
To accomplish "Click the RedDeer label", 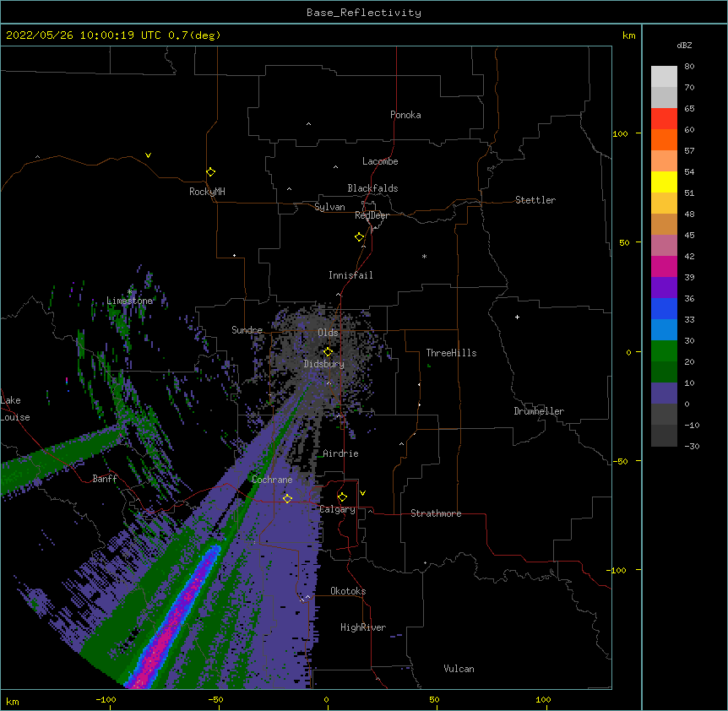I will [372, 215].
